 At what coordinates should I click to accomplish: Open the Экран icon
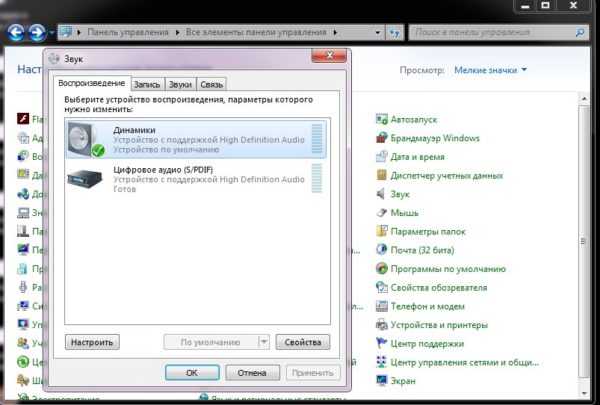(x=382, y=381)
